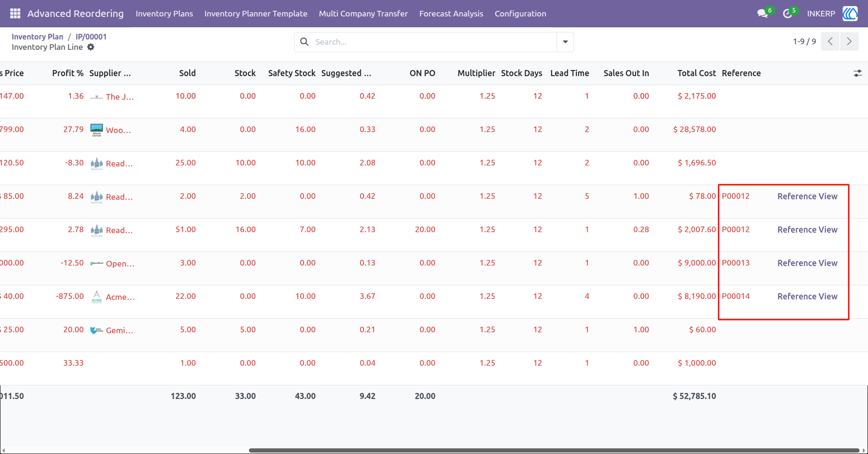
Task: Click Reference View for the $ 2,007.60 row
Action: coord(807,230)
